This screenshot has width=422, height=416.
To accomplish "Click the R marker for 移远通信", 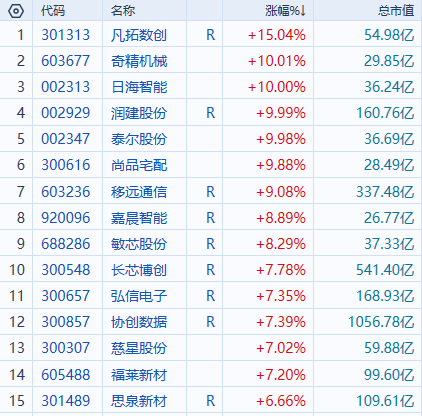I will click(211, 192).
